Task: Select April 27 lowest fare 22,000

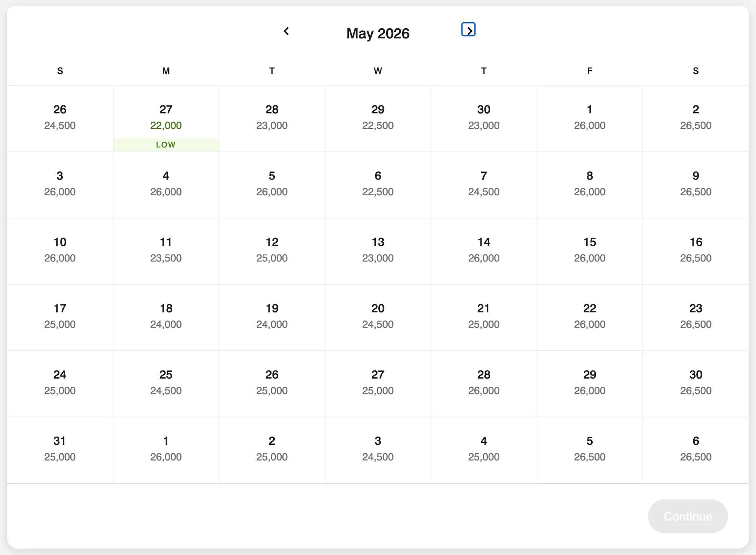Action: point(166,119)
